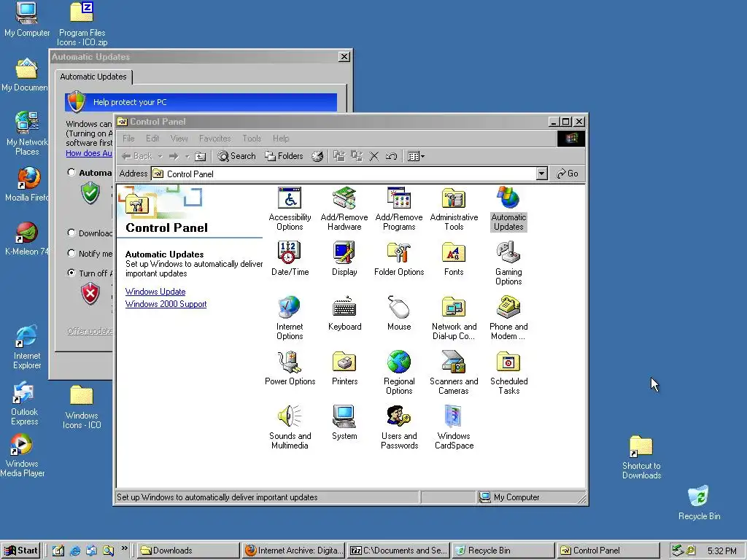Select the Automatic Updates tab
Image resolution: width=747 pixels, height=560 pixels.
93,77
